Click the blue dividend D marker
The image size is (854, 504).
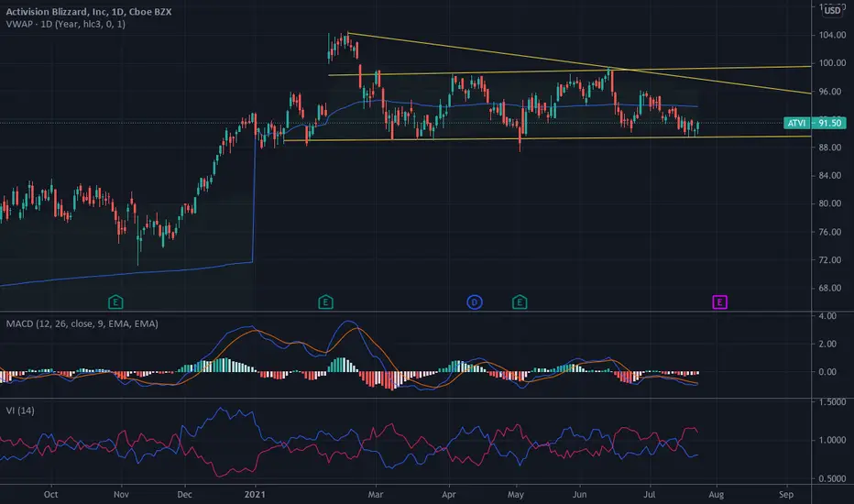point(475,301)
